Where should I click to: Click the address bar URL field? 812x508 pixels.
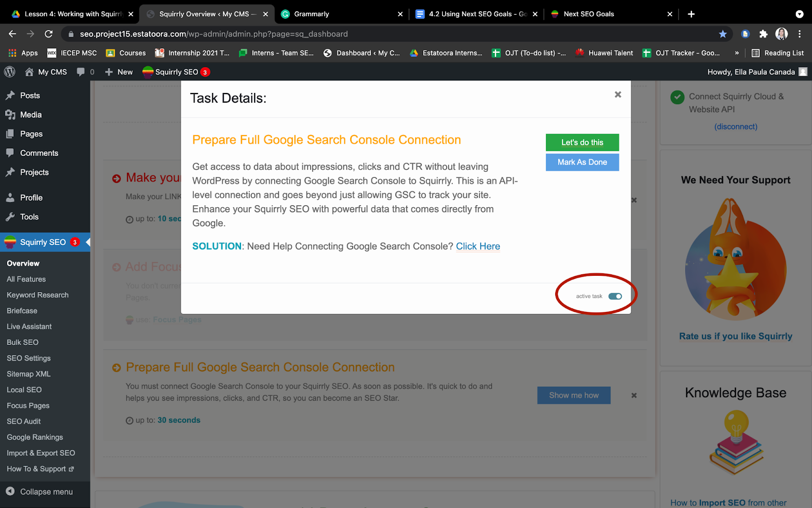[391, 34]
